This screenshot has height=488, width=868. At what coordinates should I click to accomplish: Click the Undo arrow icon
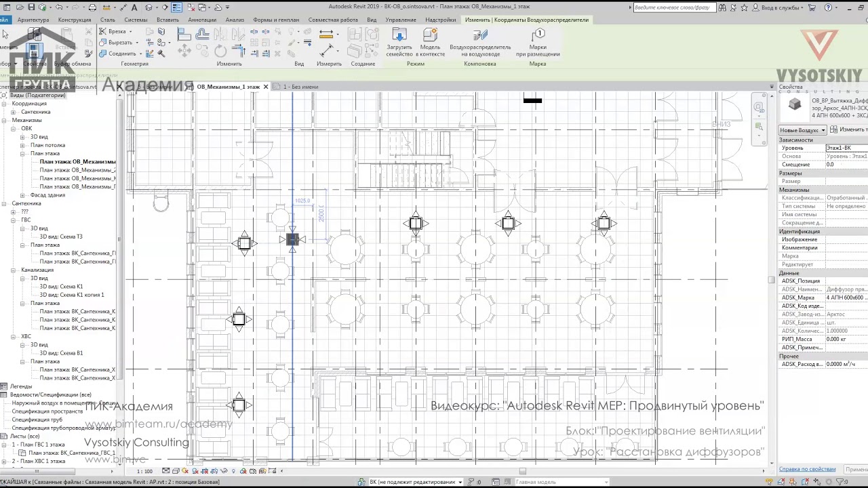coord(59,7)
